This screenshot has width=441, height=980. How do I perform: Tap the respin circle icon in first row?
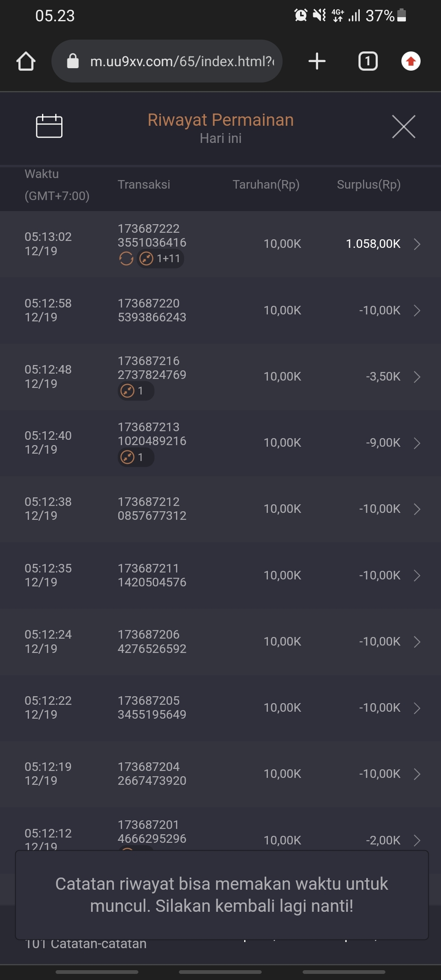(x=126, y=258)
